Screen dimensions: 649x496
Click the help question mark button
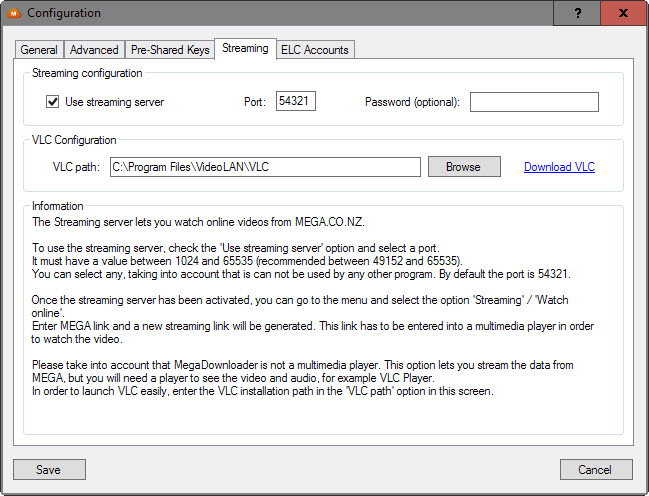click(577, 13)
